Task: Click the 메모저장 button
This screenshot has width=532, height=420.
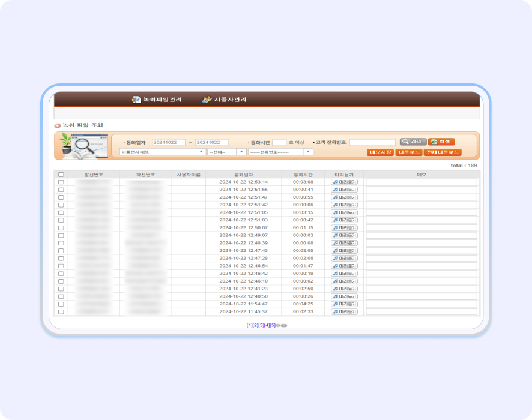Action: pyautogui.click(x=379, y=152)
